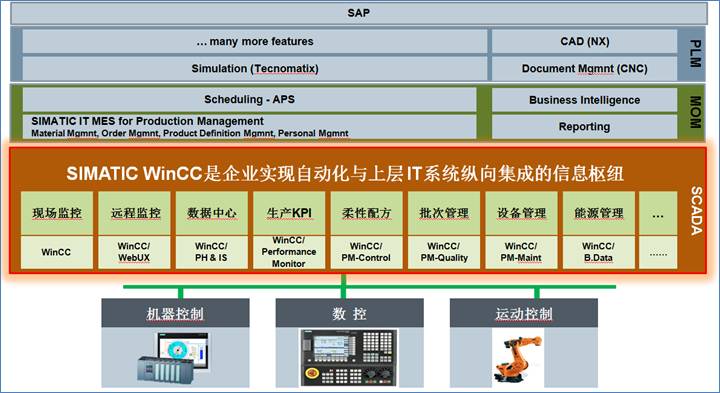Click the WinCC/Performance Monitor tile
The height and width of the screenshot is (393, 720).
point(289,252)
